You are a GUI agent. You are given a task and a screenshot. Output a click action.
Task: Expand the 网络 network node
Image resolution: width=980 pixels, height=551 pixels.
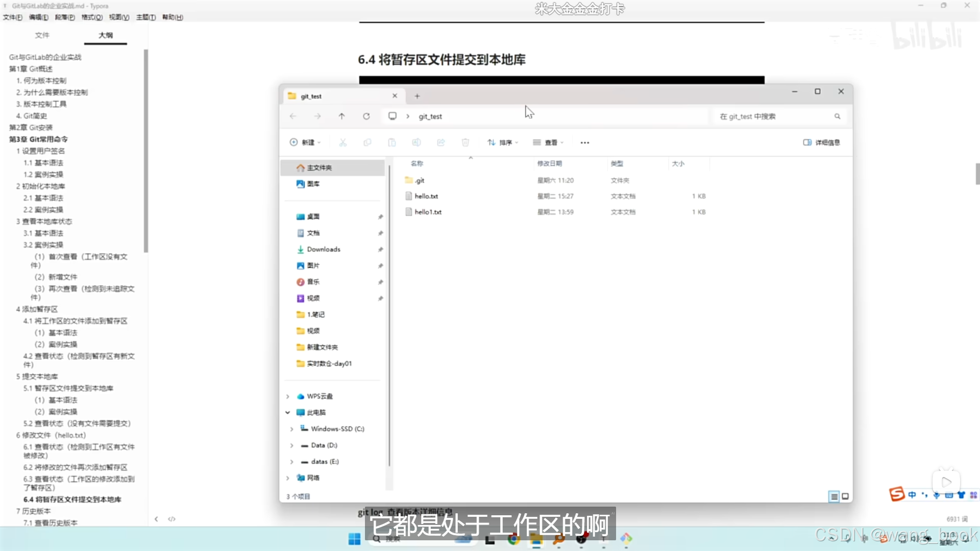[288, 478]
